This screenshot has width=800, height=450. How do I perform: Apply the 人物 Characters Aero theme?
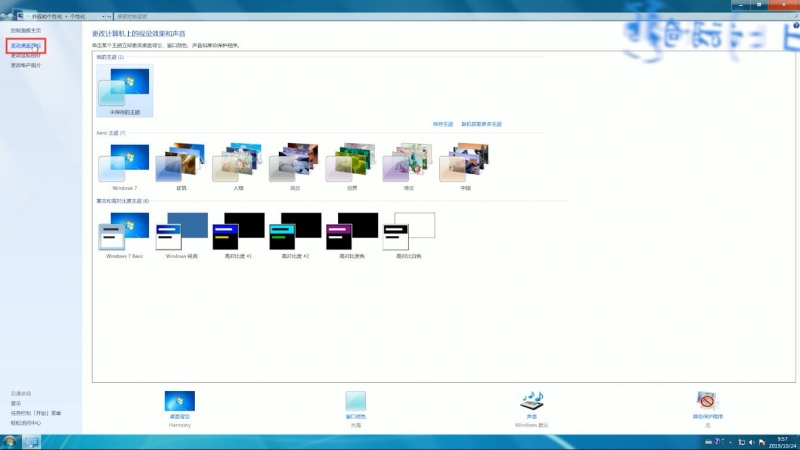[x=238, y=166]
